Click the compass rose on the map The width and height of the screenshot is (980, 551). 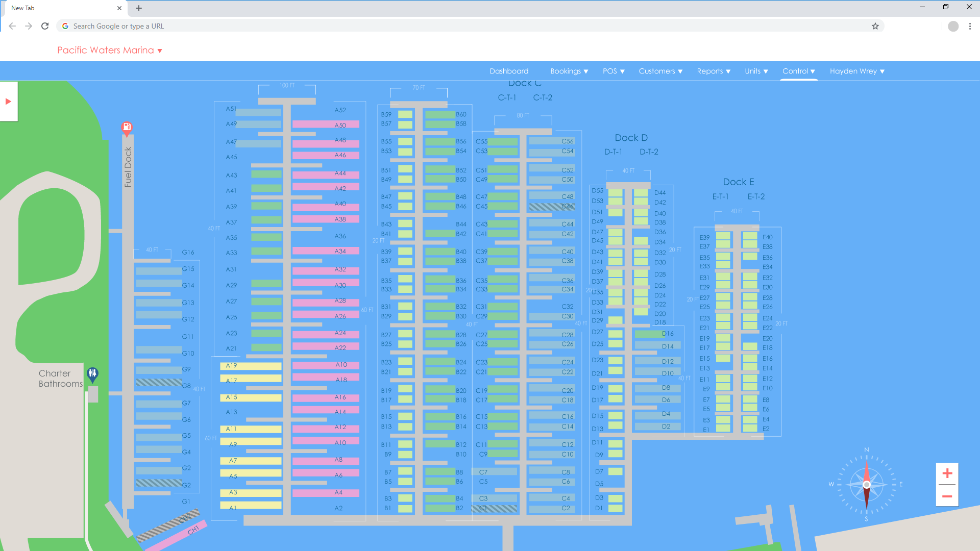866,485
